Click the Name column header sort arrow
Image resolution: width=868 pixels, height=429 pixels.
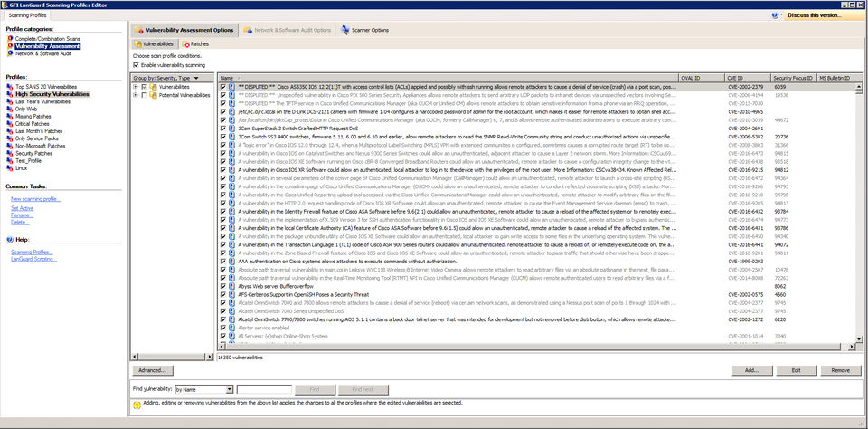[x=238, y=78]
